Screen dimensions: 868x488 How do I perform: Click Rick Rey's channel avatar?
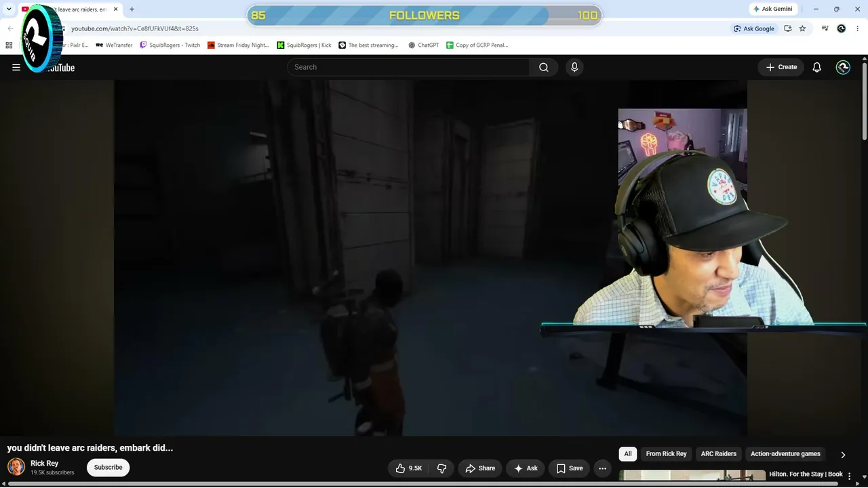[x=16, y=467]
